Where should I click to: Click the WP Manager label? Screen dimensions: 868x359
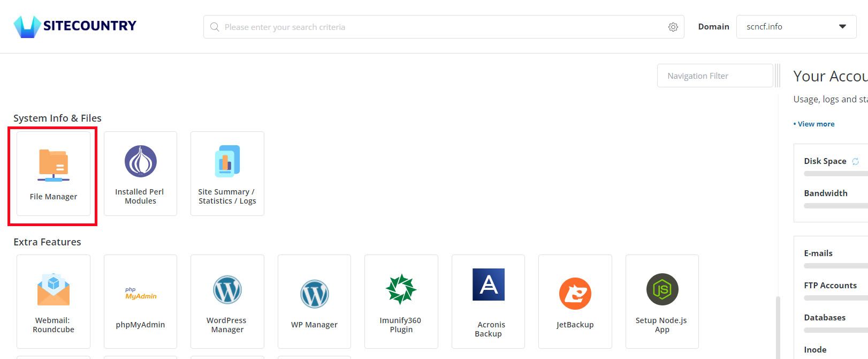[314, 325]
